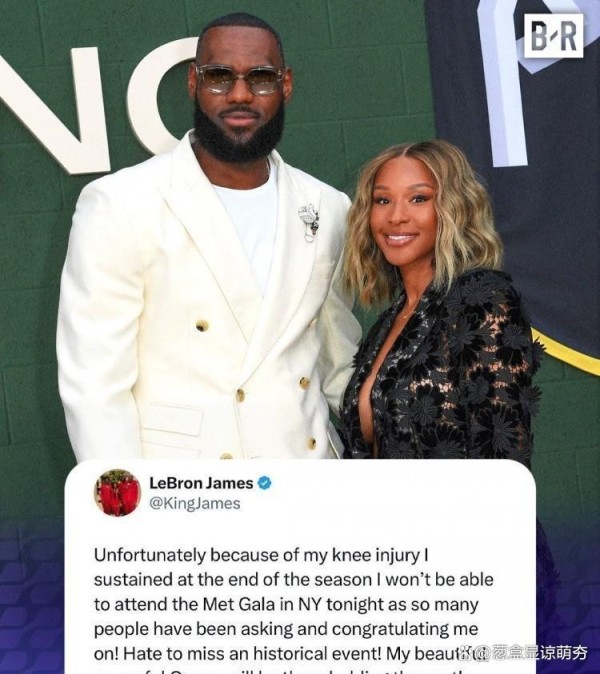
Task: Click the LeBron James display name
Action: 201,483
